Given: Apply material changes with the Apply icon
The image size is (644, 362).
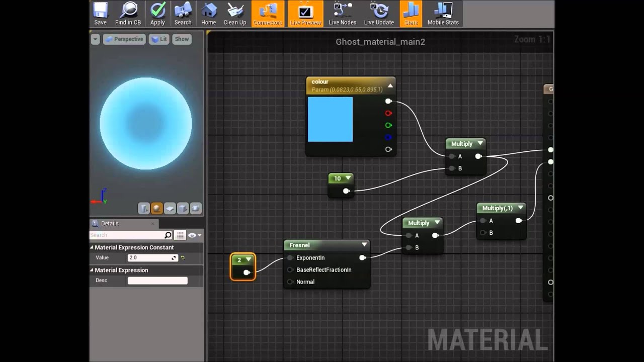Looking at the screenshot, I should [x=157, y=14].
